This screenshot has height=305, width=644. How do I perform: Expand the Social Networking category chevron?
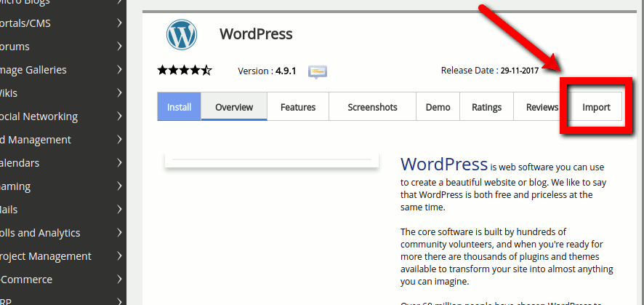[x=119, y=116]
